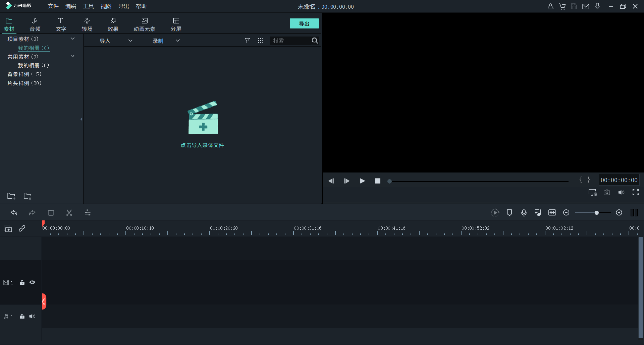Click the add marker shield icon

coord(509,213)
